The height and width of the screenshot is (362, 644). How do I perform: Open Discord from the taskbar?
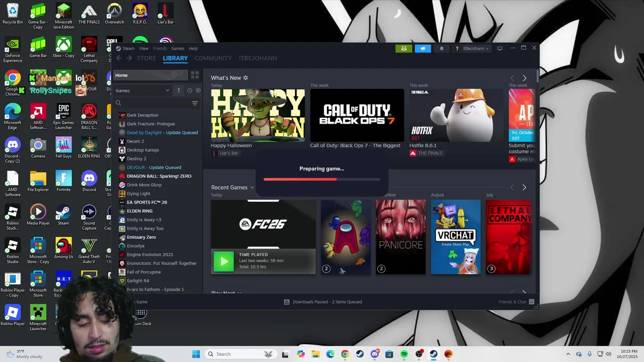tap(374, 354)
